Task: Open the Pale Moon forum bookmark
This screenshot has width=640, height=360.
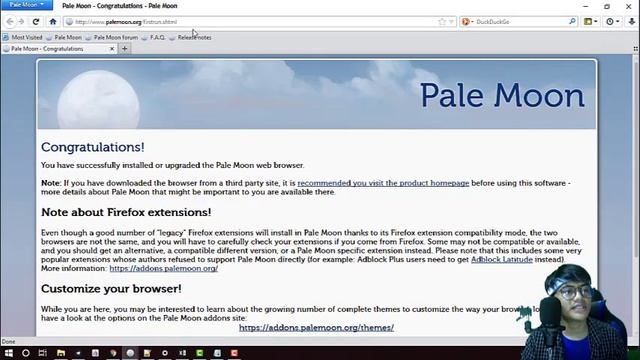Action: 111,37
